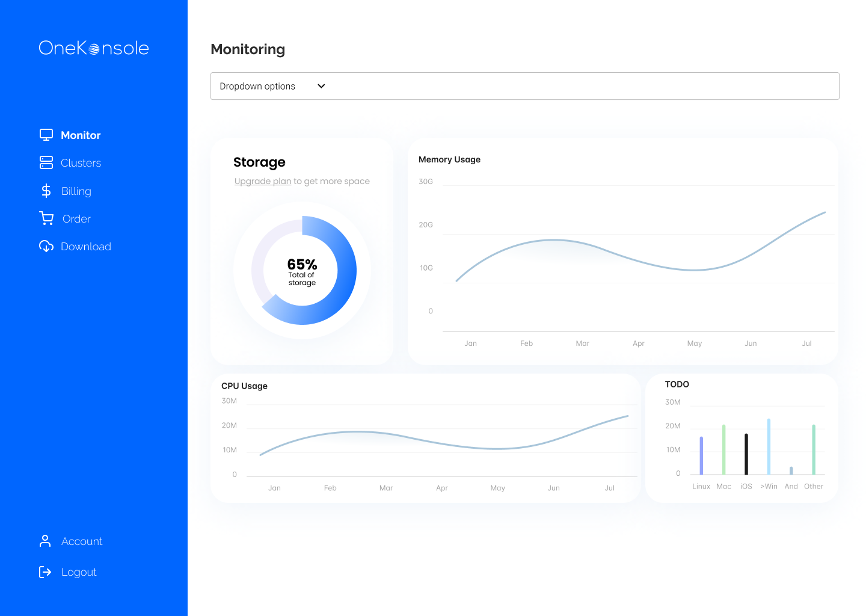Click the Clusters server icon

click(46, 162)
